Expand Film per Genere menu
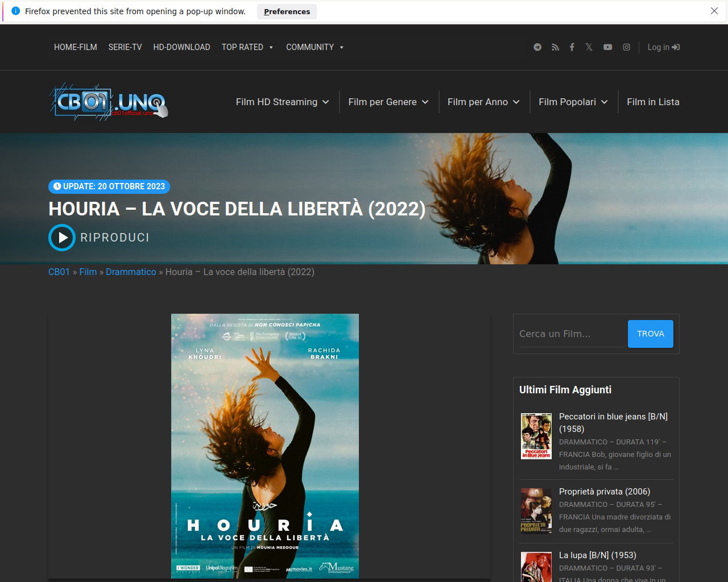 tap(388, 102)
